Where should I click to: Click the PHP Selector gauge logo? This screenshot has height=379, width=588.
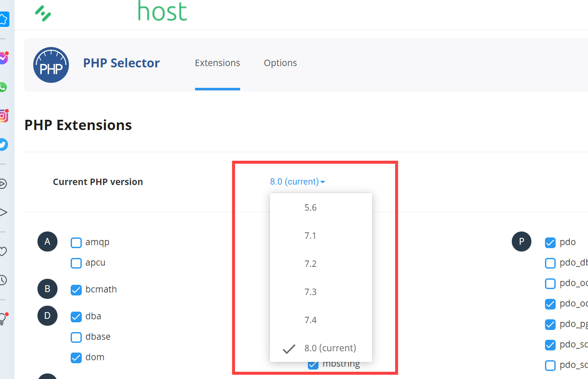click(51, 65)
